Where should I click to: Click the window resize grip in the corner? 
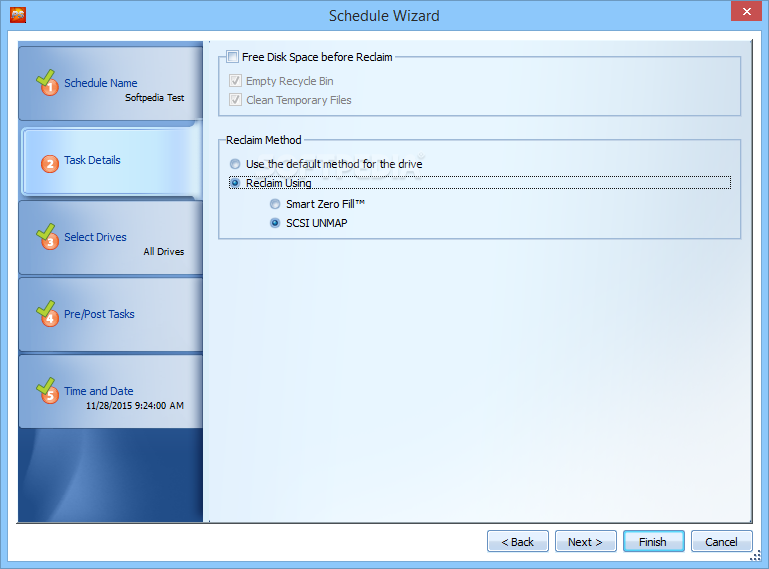tap(756, 555)
